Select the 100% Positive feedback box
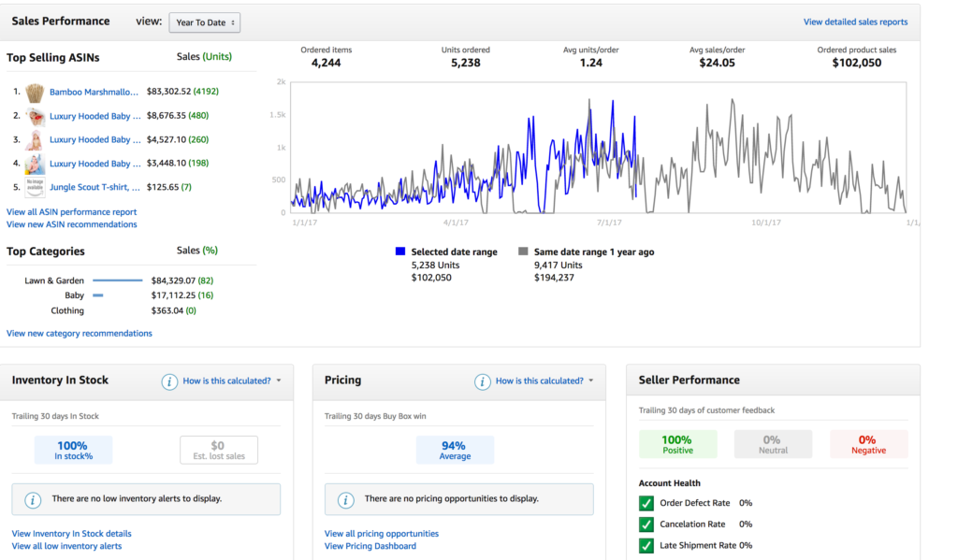The height and width of the screenshot is (560, 958). (677, 444)
